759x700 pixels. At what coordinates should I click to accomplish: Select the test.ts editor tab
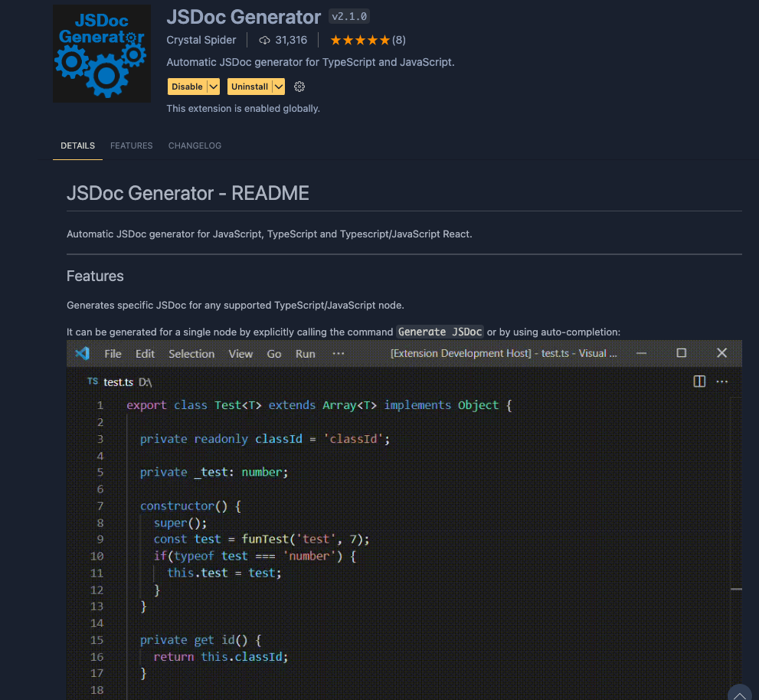pyautogui.click(x=118, y=381)
